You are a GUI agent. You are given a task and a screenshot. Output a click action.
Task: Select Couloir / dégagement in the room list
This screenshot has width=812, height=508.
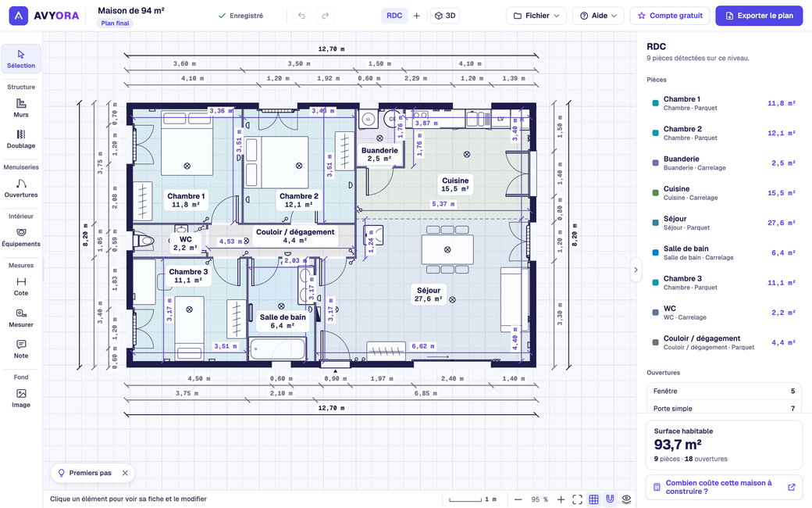[x=724, y=342]
